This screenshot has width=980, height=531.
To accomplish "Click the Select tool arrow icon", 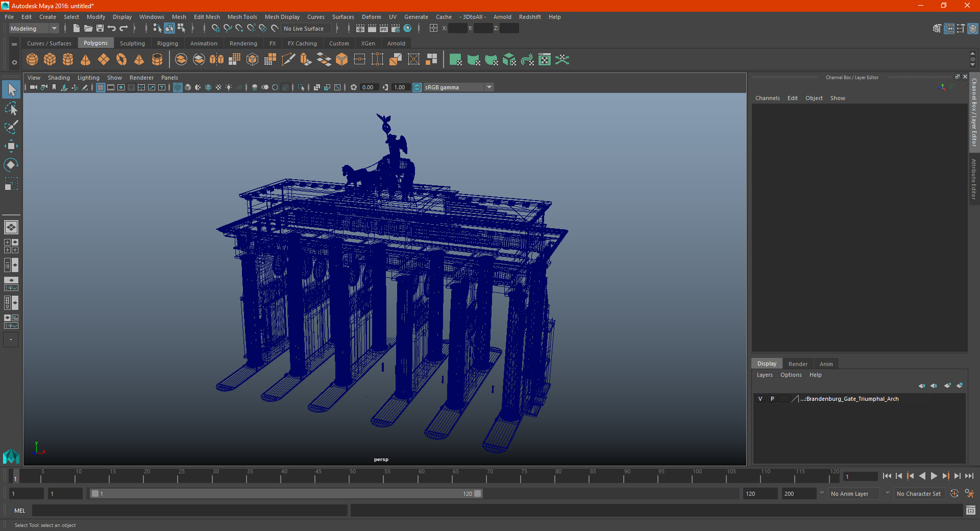I will (x=11, y=89).
